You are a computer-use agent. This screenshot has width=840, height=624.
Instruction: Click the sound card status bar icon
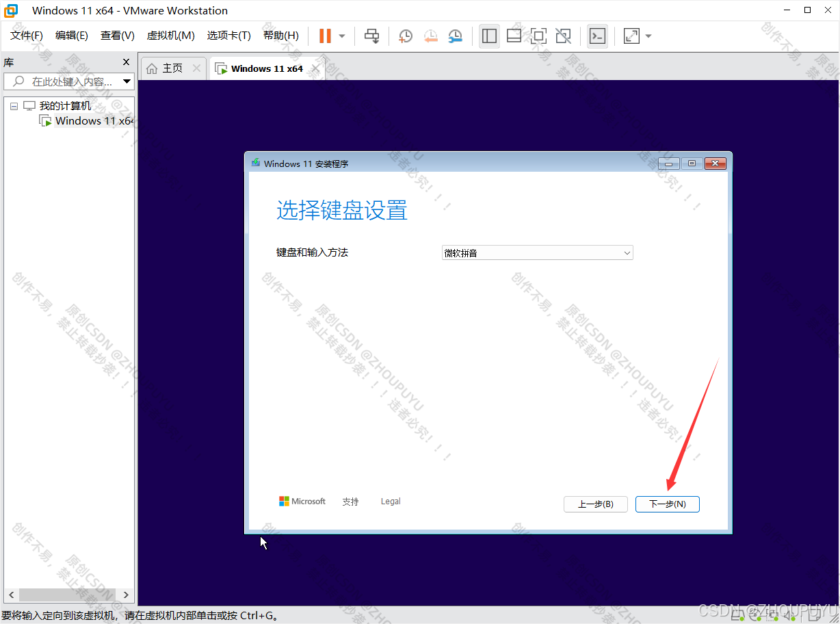click(x=789, y=616)
